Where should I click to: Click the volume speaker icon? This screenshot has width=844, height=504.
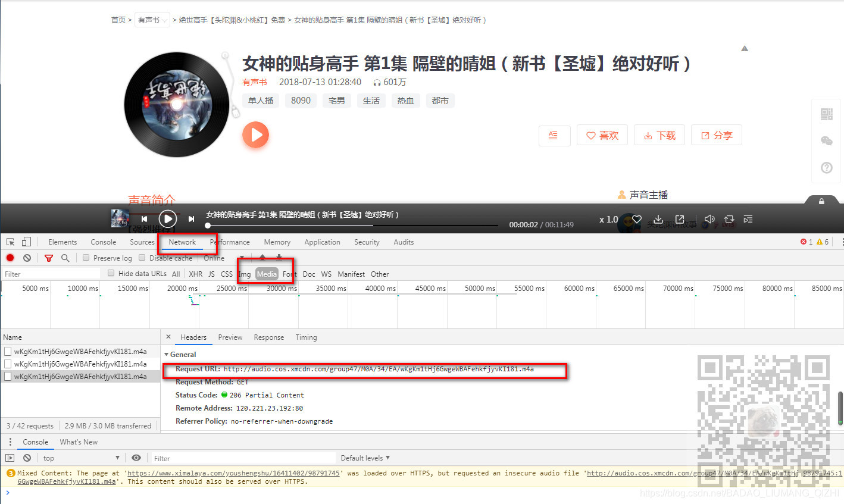coord(709,219)
